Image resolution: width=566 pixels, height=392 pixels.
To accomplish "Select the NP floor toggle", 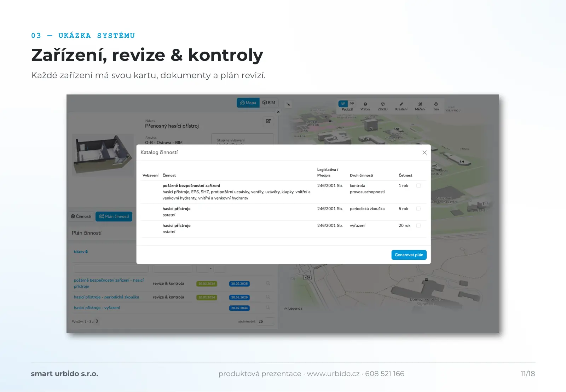I will click(x=343, y=104).
